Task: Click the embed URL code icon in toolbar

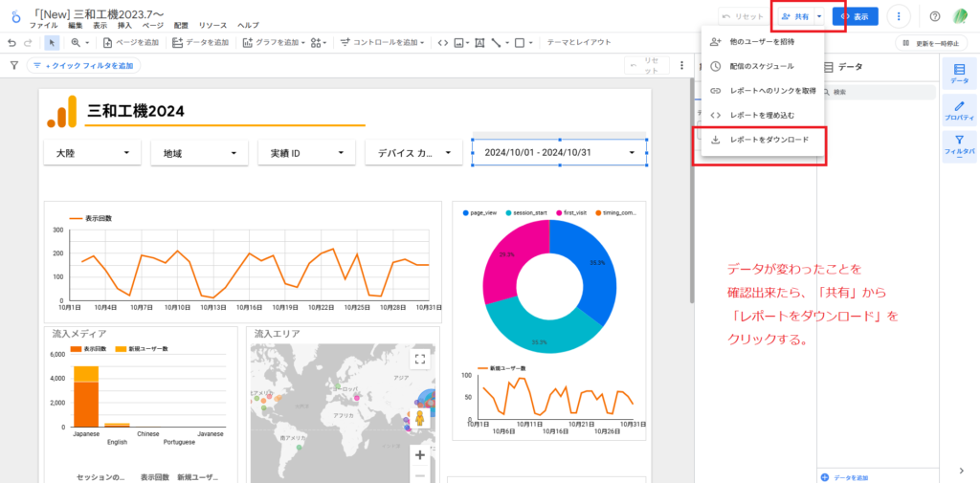Action: click(442, 42)
